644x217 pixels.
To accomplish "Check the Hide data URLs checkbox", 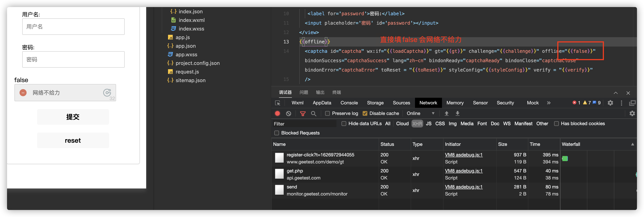I will [344, 124].
